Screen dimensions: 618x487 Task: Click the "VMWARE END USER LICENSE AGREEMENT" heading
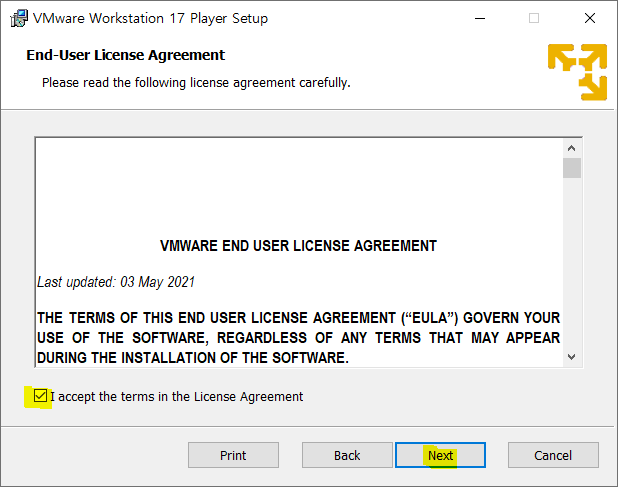click(x=298, y=246)
